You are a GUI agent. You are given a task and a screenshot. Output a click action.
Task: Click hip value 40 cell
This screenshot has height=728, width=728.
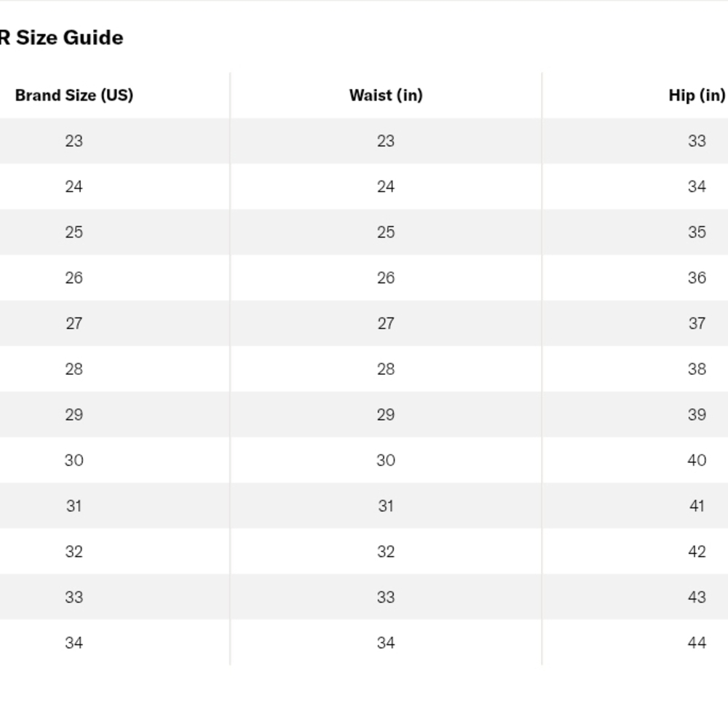697,460
